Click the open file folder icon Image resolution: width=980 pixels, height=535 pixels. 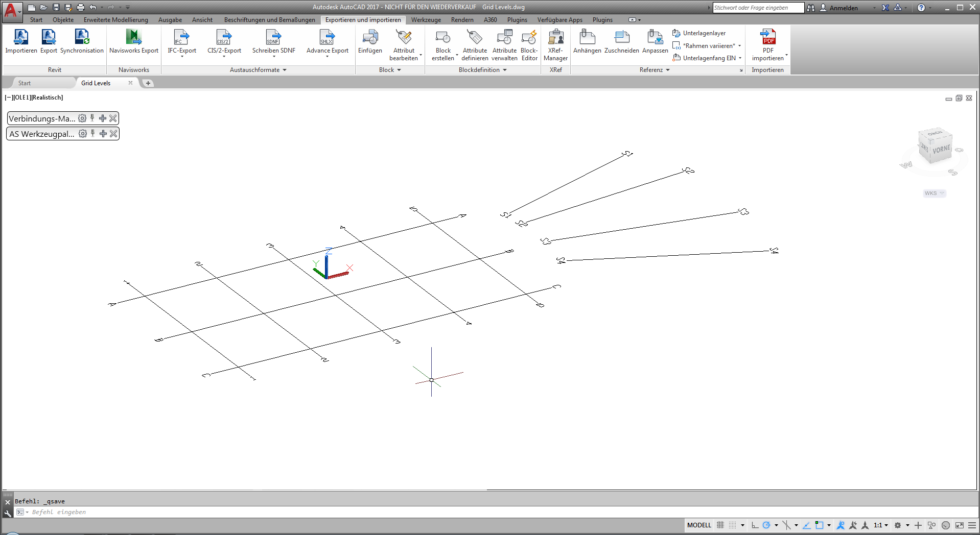click(x=44, y=7)
